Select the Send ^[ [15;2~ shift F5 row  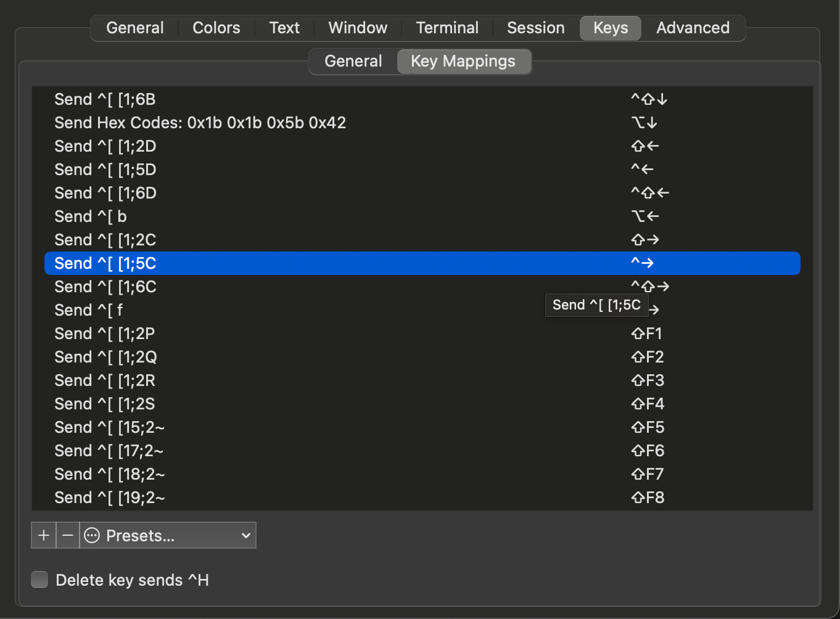click(422, 427)
